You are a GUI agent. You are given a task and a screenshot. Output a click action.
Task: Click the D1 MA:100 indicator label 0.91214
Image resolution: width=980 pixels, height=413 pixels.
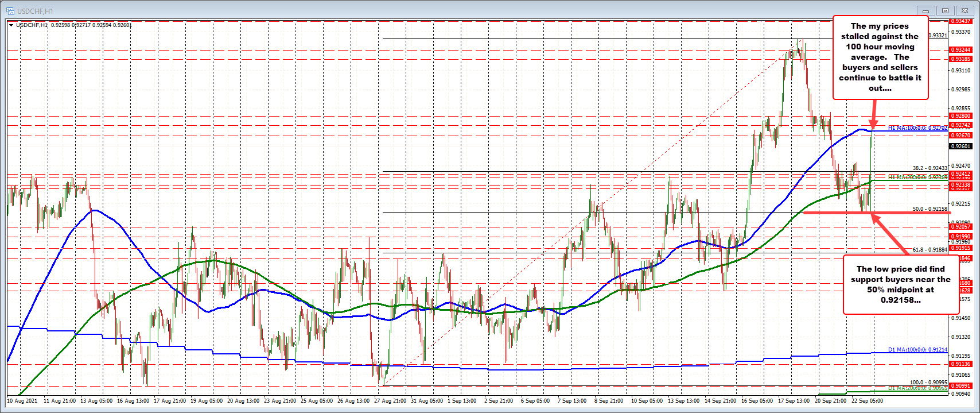(917, 350)
